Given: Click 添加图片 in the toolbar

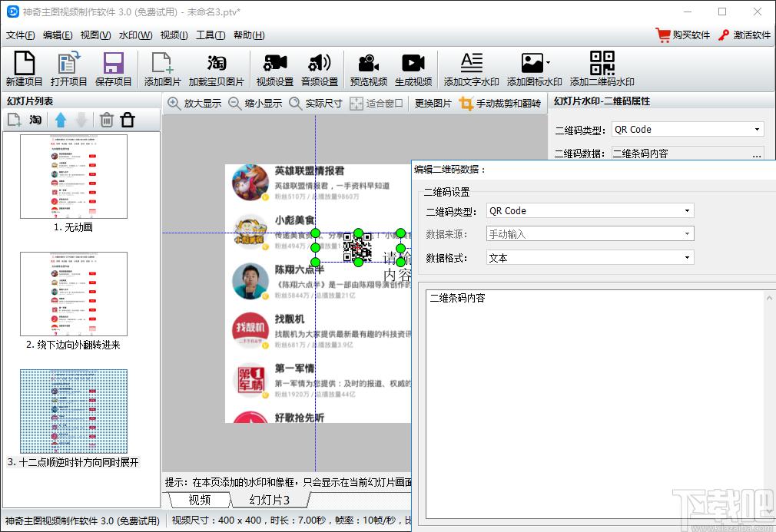Looking at the screenshot, I should [x=162, y=69].
